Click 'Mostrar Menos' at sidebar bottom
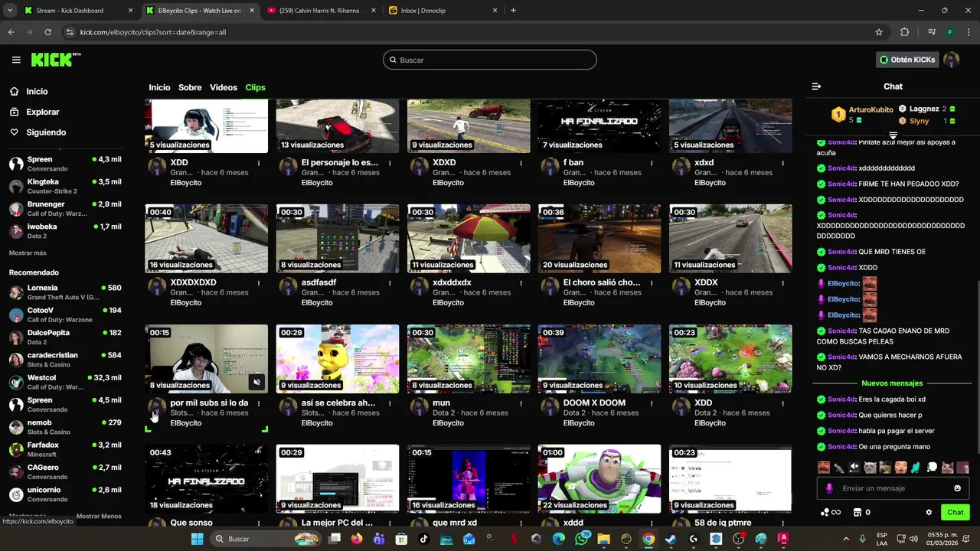Image resolution: width=980 pixels, height=551 pixels. tap(99, 516)
